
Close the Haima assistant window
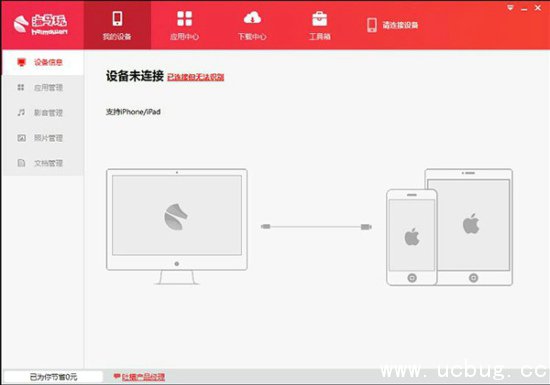click(x=538, y=7)
